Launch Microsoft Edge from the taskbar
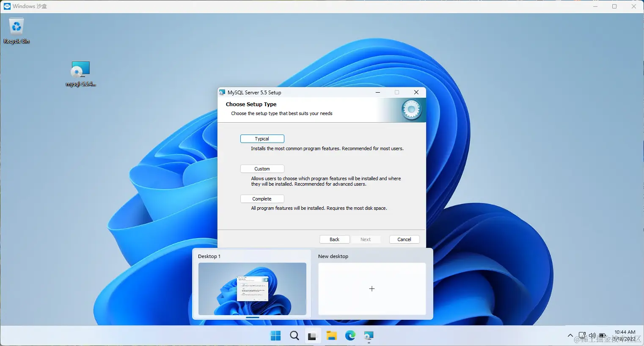 pyautogui.click(x=350, y=336)
